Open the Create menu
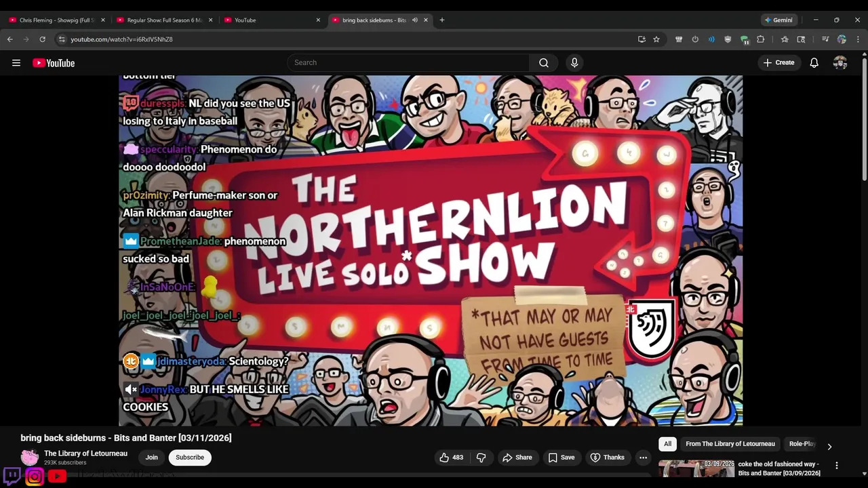Screen dimensions: 868x488 pos(779,62)
